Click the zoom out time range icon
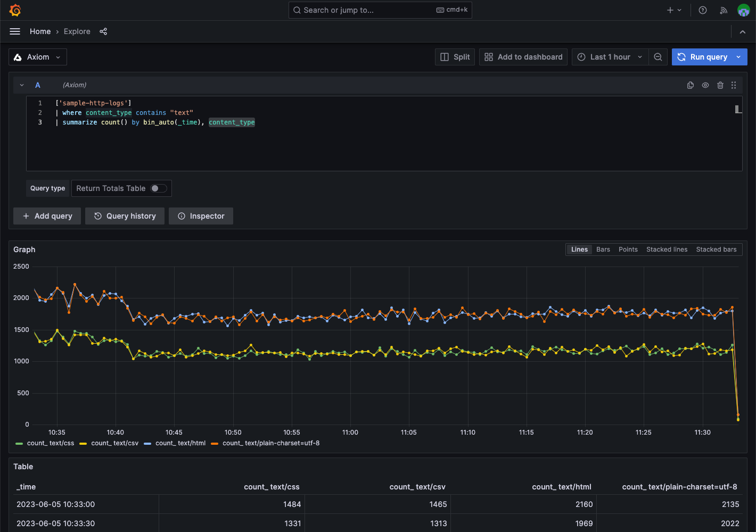Image resolution: width=756 pixels, height=532 pixels. tap(658, 57)
